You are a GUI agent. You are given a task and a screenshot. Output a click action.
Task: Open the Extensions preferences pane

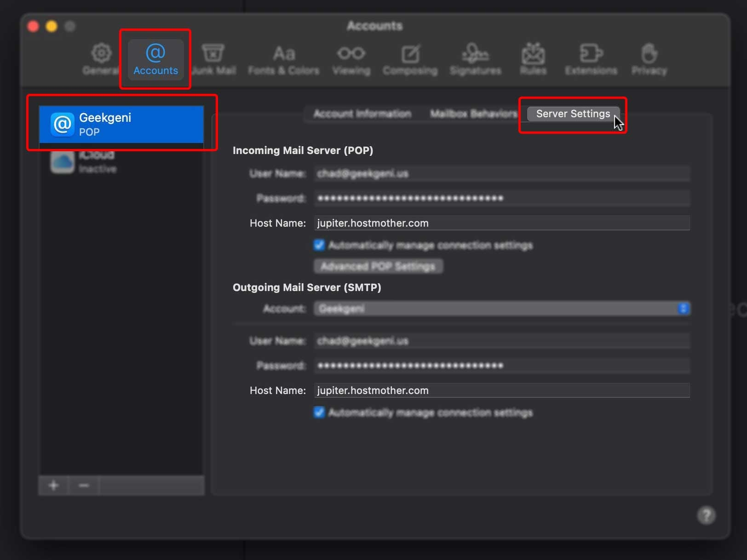591,60
